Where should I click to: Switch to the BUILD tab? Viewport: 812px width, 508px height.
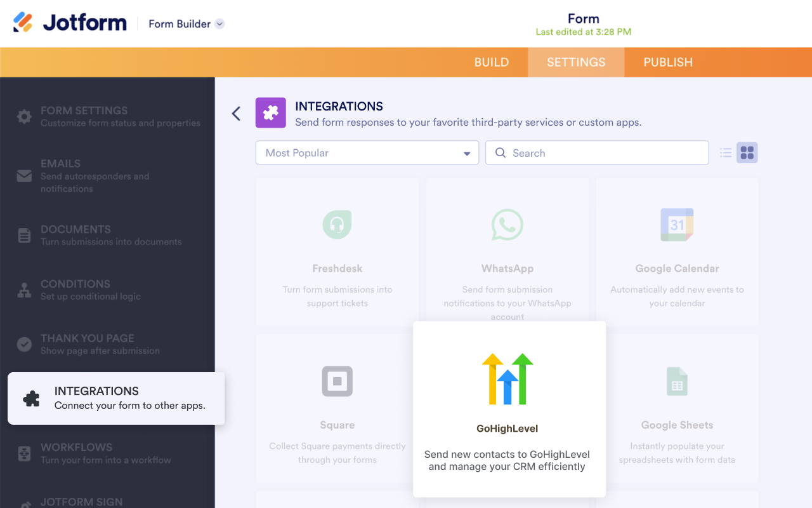[x=491, y=62]
